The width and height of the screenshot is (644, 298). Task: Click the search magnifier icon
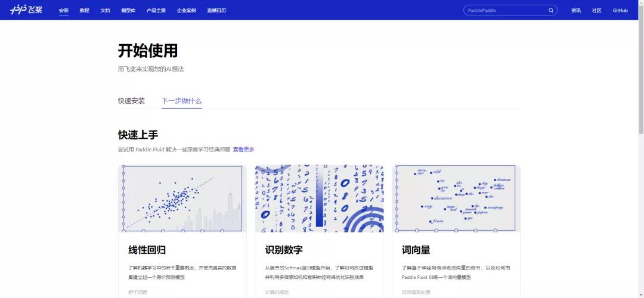click(x=551, y=11)
